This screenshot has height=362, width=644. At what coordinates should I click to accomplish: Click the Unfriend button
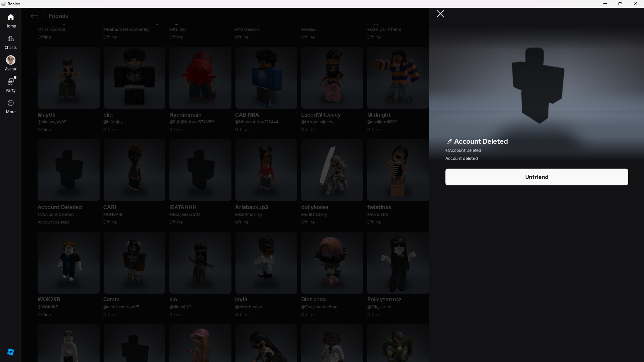point(536,177)
